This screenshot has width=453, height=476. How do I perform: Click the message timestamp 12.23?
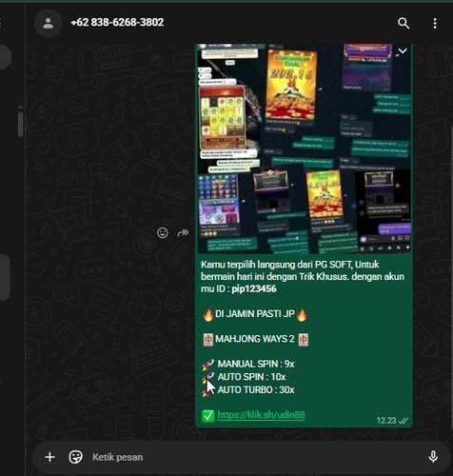[386, 421]
